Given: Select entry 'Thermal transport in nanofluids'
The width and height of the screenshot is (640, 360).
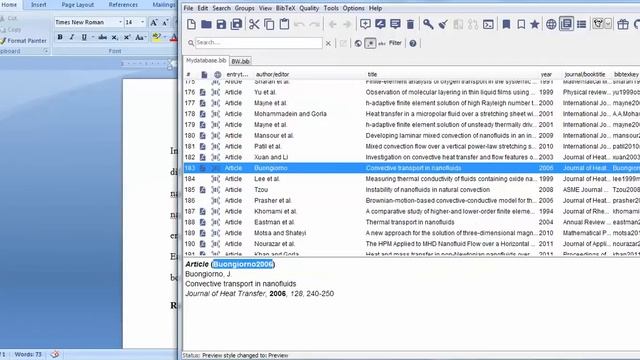Looking at the screenshot, I should (410, 222).
